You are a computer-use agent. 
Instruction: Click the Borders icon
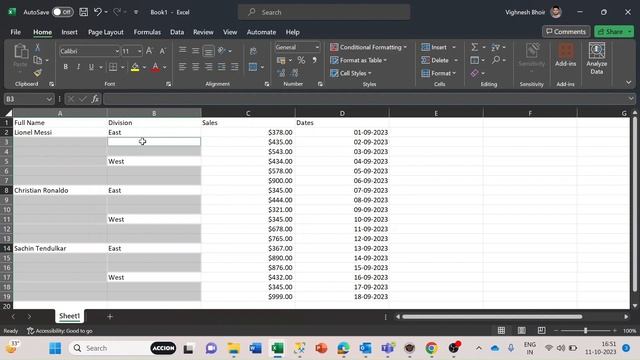pyautogui.click(x=113, y=67)
